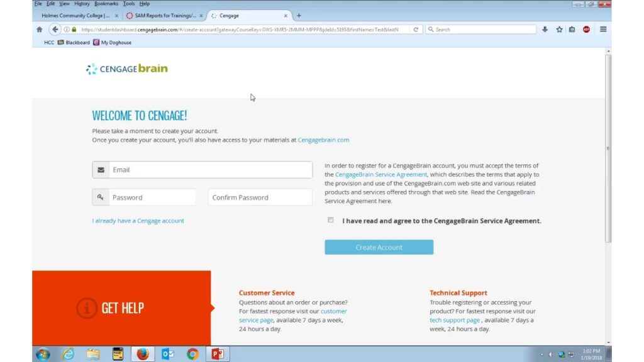
Task: Open the Blackboard bookmark
Action: (x=74, y=42)
